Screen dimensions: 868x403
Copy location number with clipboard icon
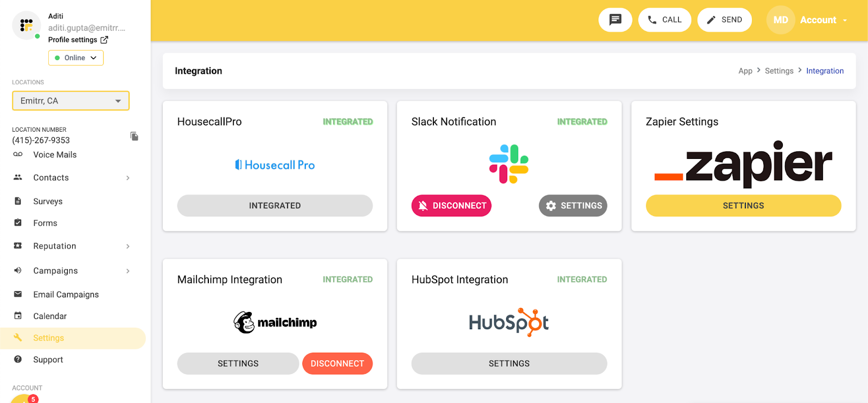coord(135,136)
